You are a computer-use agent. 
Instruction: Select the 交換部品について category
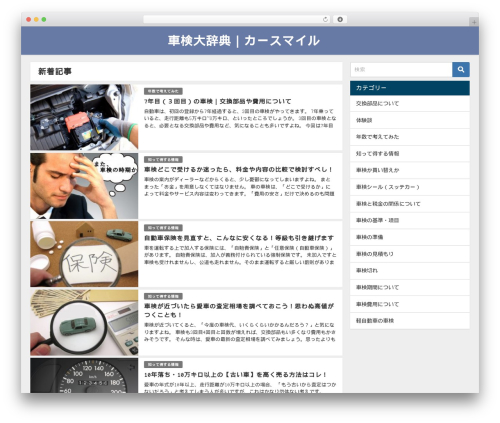pos(410,104)
